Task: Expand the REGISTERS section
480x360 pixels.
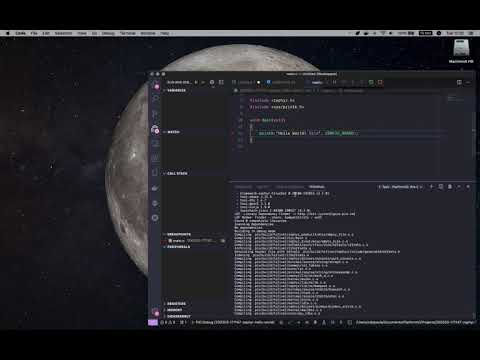Action: pos(176,304)
